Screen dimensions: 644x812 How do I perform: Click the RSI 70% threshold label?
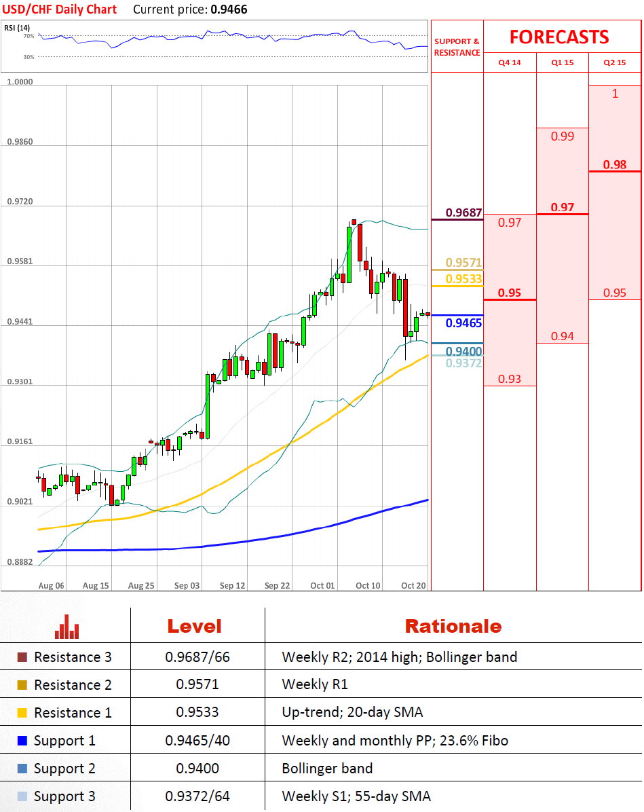tap(29, 36)
